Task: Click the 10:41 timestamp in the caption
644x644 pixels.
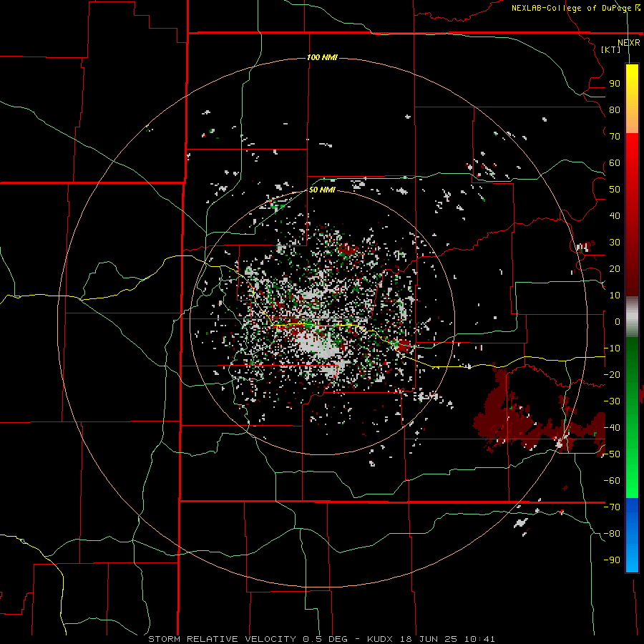Action: point(479,639)
